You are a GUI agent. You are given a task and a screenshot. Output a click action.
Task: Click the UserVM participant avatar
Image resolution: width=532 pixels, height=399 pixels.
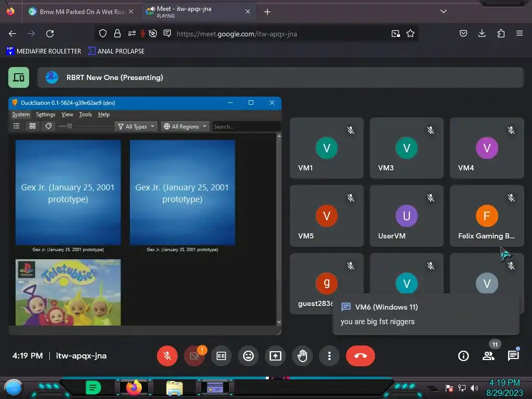[406, 216]
